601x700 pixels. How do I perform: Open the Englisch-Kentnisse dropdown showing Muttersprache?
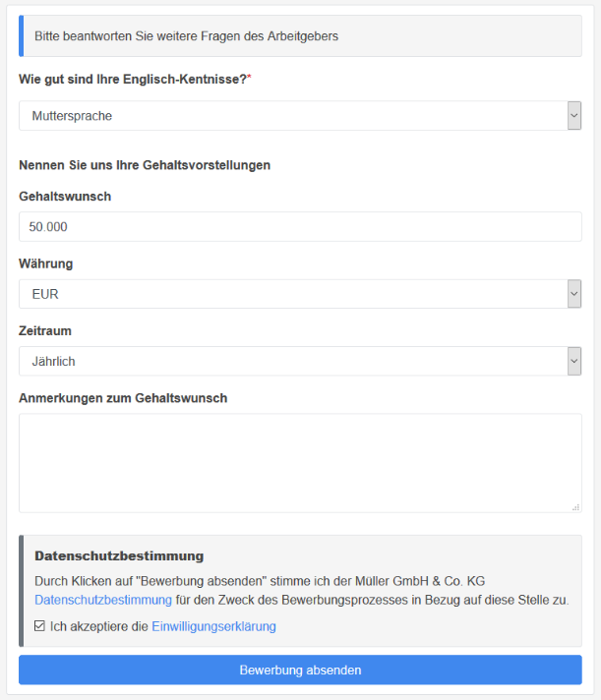[293, 116]
